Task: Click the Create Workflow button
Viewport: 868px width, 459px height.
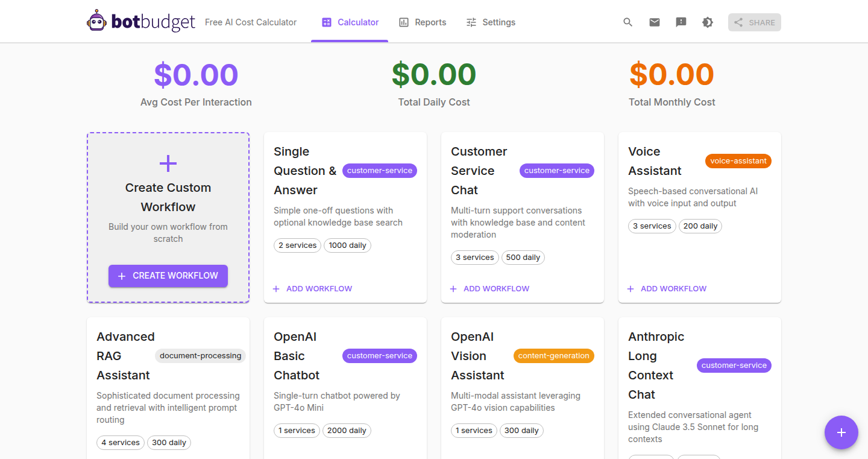Action: 168,276
